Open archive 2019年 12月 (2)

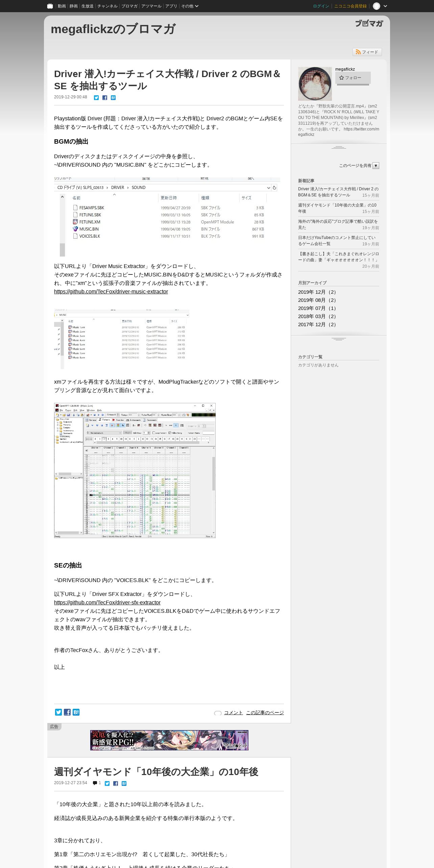click(318, 292)
